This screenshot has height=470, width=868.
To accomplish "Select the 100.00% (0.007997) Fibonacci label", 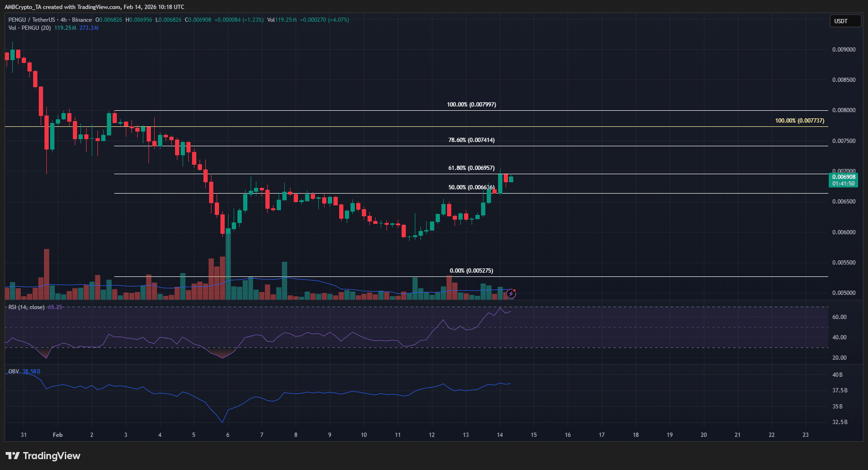I will (x=472, y=104).
